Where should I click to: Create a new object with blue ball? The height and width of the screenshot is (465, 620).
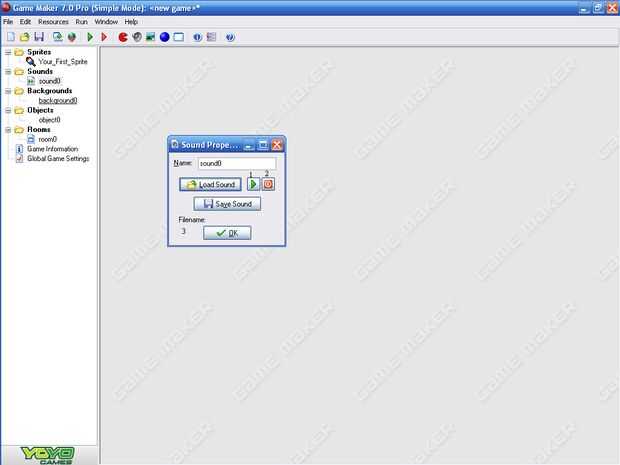point(164,37)
